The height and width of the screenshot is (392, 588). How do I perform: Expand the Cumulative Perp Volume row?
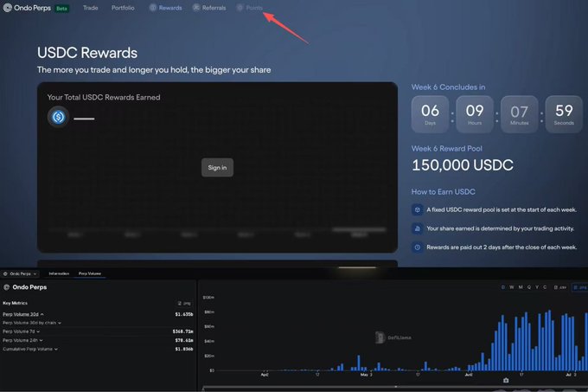tap(30, 349)
